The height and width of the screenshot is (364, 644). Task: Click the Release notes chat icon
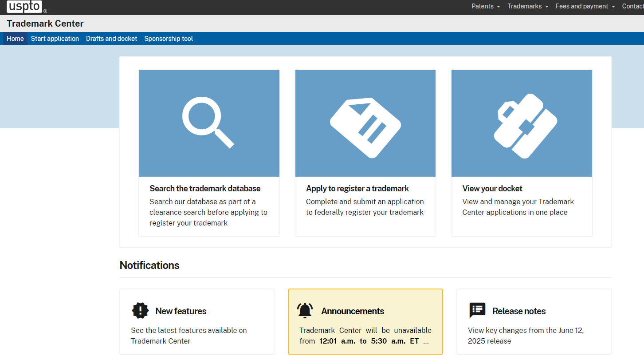pos(477,311)
